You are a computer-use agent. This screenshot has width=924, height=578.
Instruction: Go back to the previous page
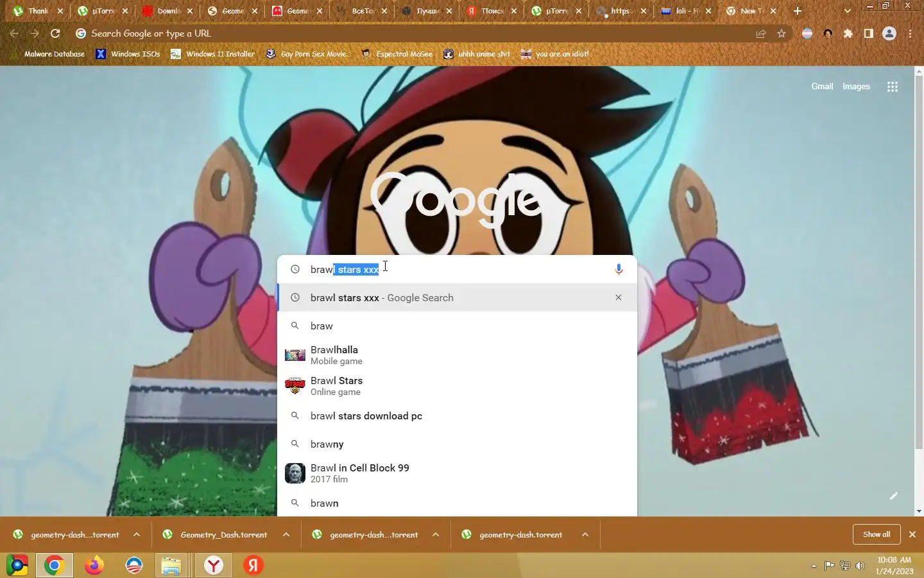(14, 33)
